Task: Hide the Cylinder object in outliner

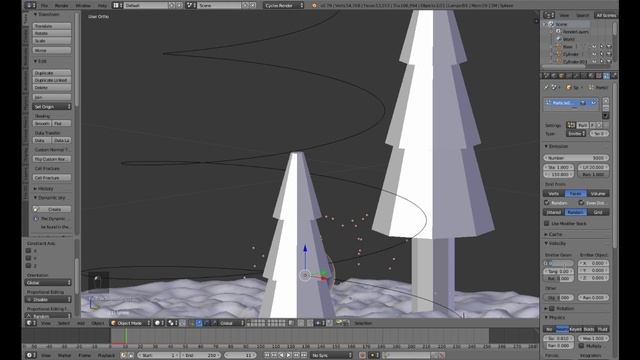Action: (594, 54)
